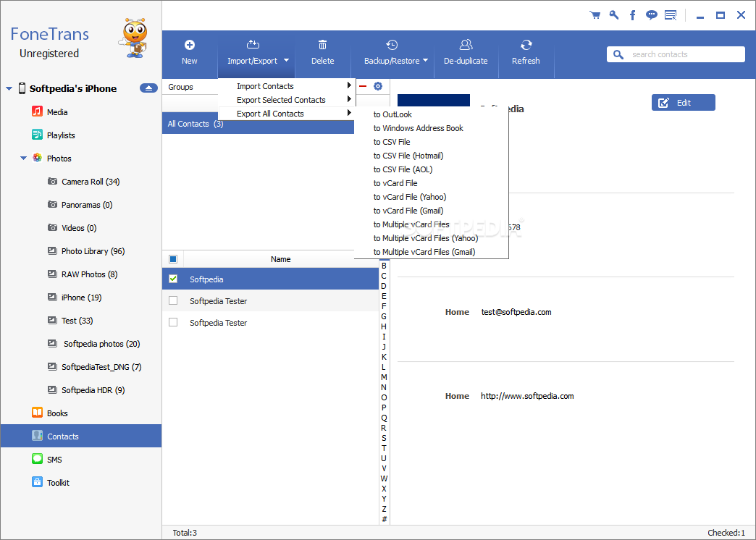Click the Backup/Restore clock icon

point(392,45)
